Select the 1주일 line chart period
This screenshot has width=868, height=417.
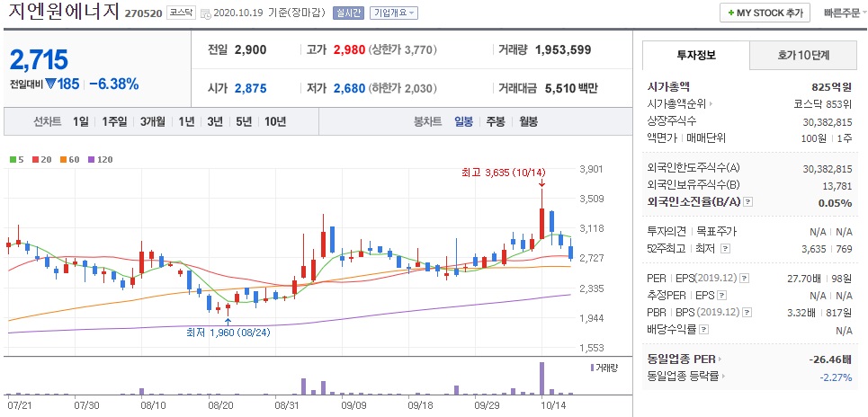(114, 121)
